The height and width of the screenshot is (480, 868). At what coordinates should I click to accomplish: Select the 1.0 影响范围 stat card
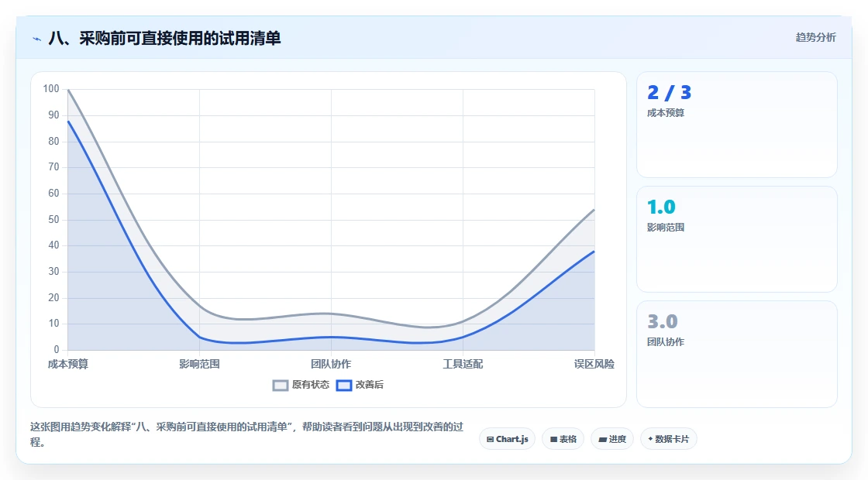click(x=737, y=239)
